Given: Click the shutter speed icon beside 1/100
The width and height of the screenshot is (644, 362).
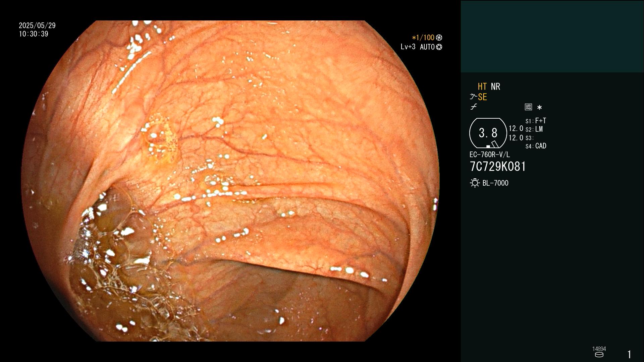Looking at the screenshot, I should (439, 38).
